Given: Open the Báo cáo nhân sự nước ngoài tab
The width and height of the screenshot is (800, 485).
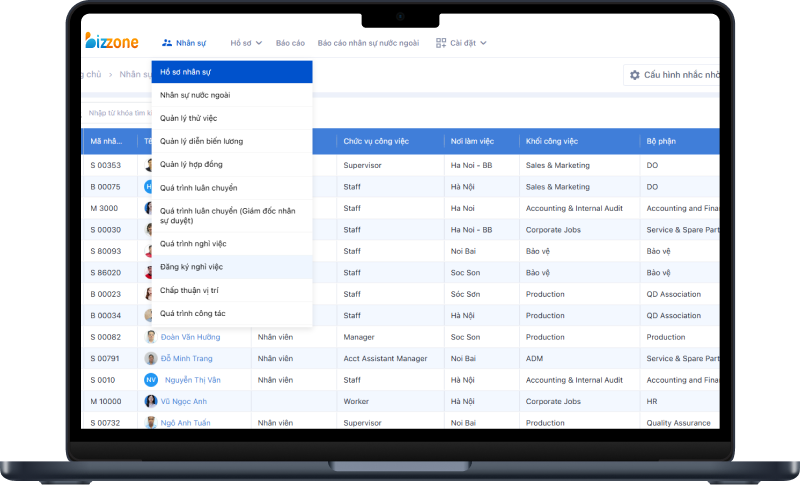Looking at the screenshot, I should pos(368,43).
